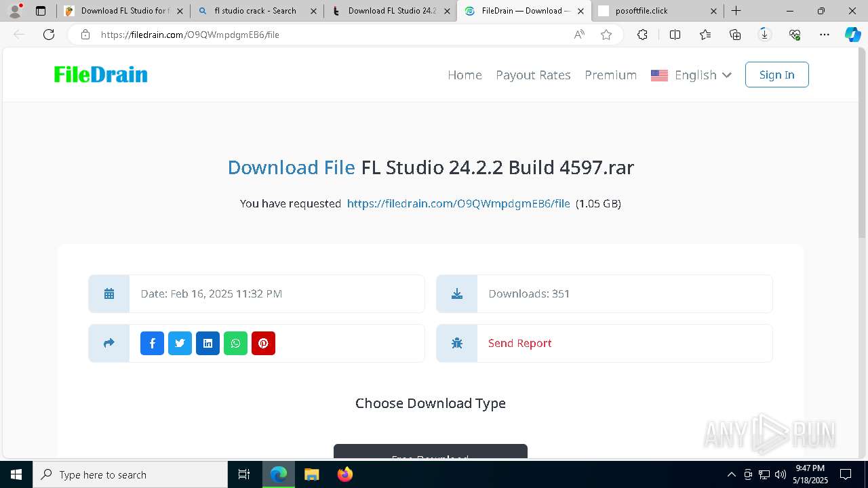Toggle split screen view
This screenshot has width=868, height=488.
675,35
